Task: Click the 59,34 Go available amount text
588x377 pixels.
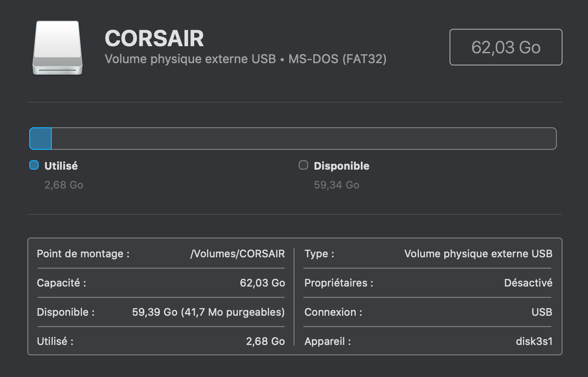Action: pos(336,185)
